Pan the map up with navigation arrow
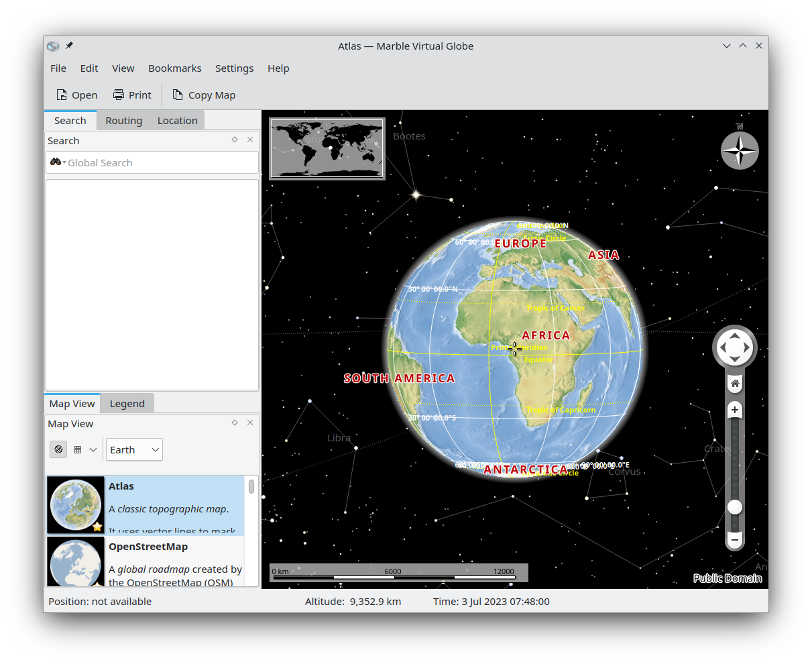The image size is (812, 664). point(735,335)
